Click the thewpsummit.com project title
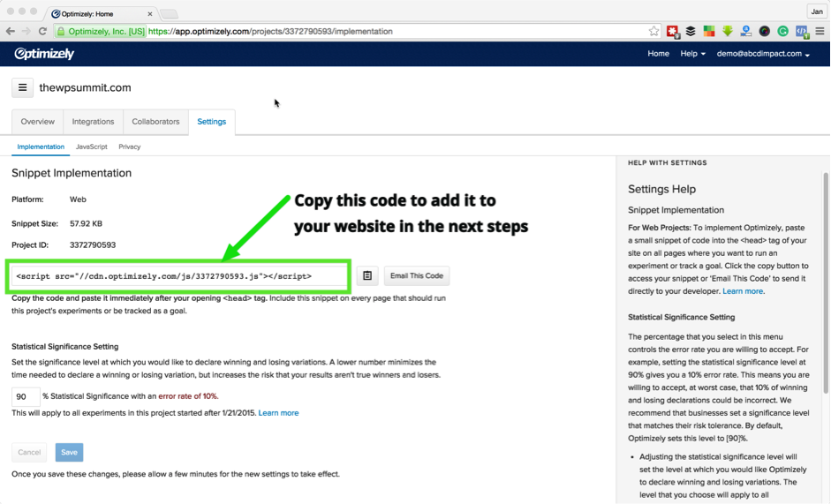 (x=85, y=88)
